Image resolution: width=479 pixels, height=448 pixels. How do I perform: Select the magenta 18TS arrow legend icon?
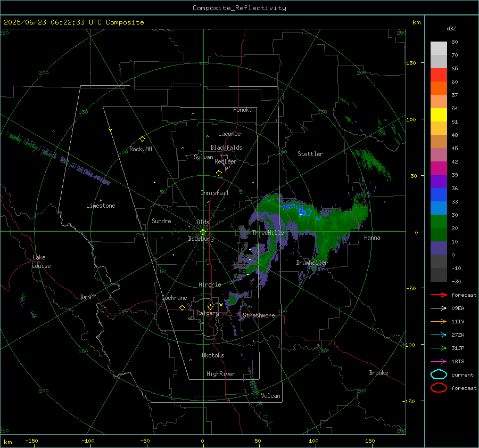(439, 362)
